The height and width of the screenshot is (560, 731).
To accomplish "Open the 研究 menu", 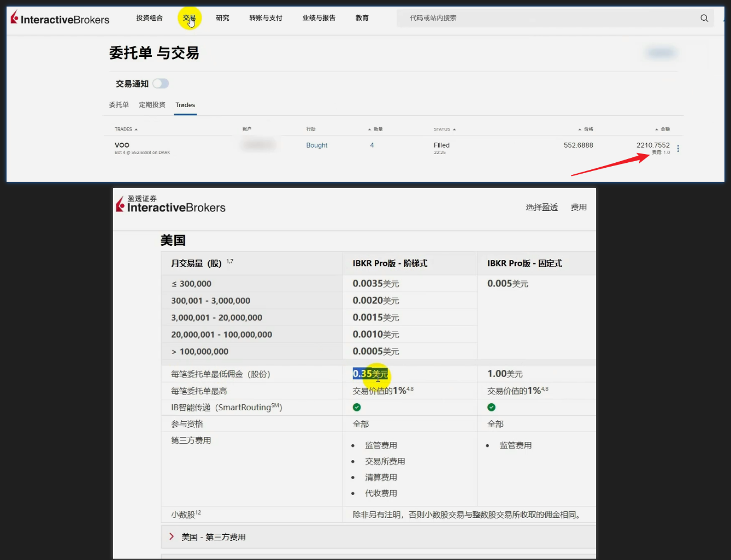I will pyautogui.click(x=222, y=18).
